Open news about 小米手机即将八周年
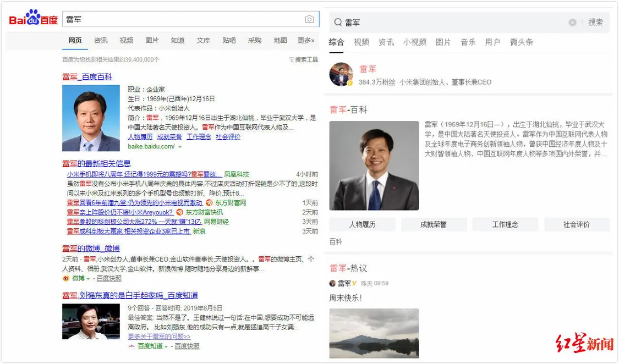Screen dimensions: 619x364 pyautogui.click(x=144, y=174)
